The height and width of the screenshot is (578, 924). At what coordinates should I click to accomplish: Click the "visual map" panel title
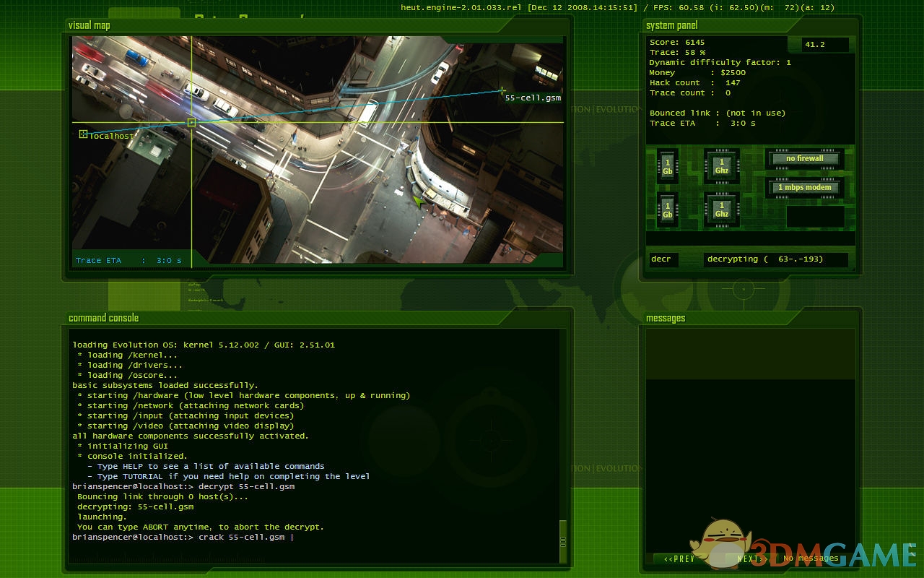coord(90,25)
